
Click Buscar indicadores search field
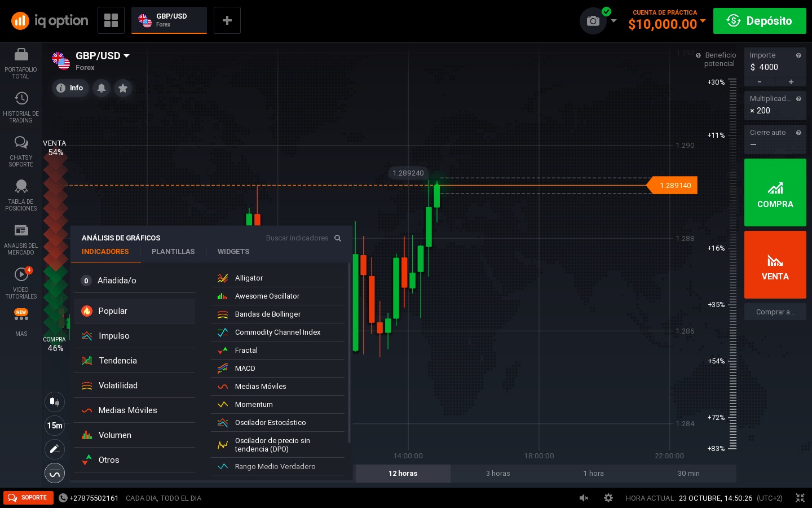coord(297,238)
